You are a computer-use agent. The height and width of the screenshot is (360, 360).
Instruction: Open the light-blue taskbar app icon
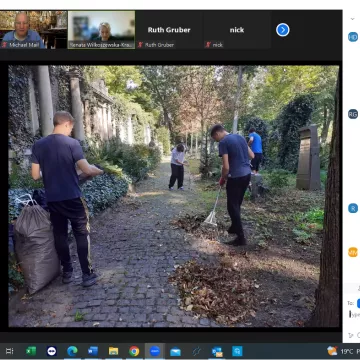237,351
